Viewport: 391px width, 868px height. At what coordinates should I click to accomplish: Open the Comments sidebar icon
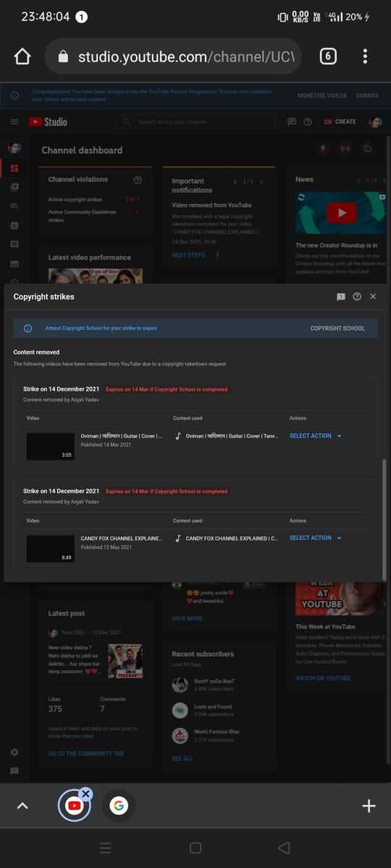coord(14,244)
